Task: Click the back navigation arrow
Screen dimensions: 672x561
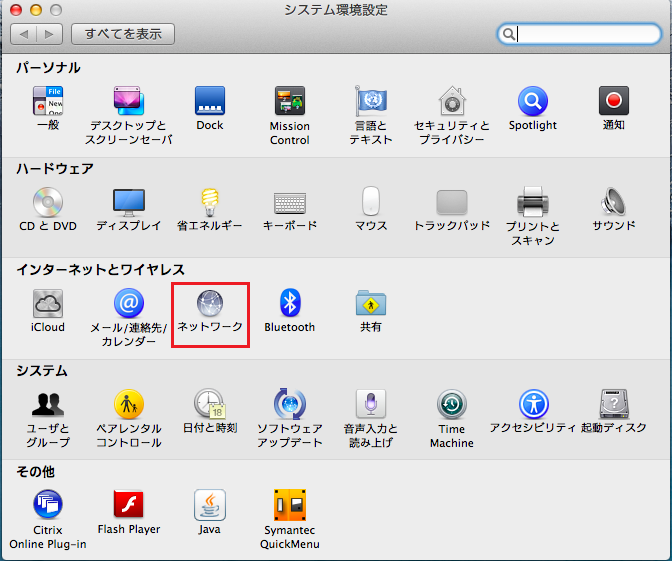Action: (24, 34)
